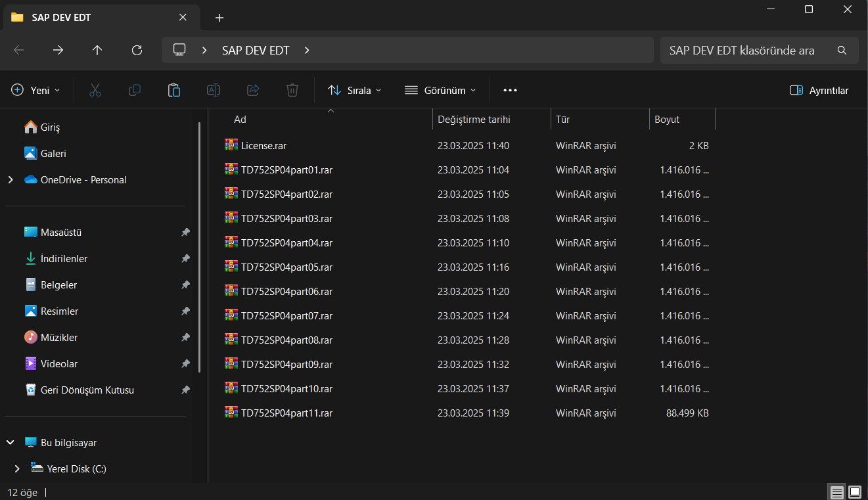
Task: Sort by the Boyut column header
Action: 681,120
